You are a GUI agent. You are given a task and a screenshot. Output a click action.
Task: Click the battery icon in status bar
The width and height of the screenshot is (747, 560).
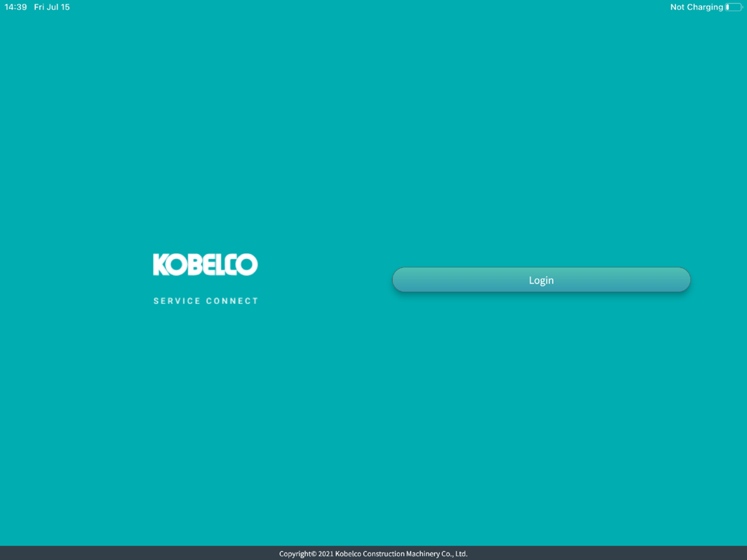pyautogui.click(x=734, y=7)
